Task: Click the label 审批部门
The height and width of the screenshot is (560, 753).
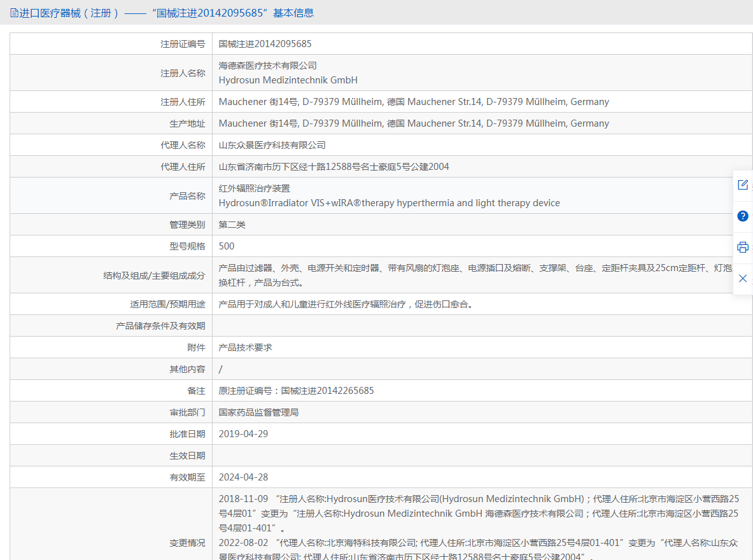Action: [x=187, y=412]
